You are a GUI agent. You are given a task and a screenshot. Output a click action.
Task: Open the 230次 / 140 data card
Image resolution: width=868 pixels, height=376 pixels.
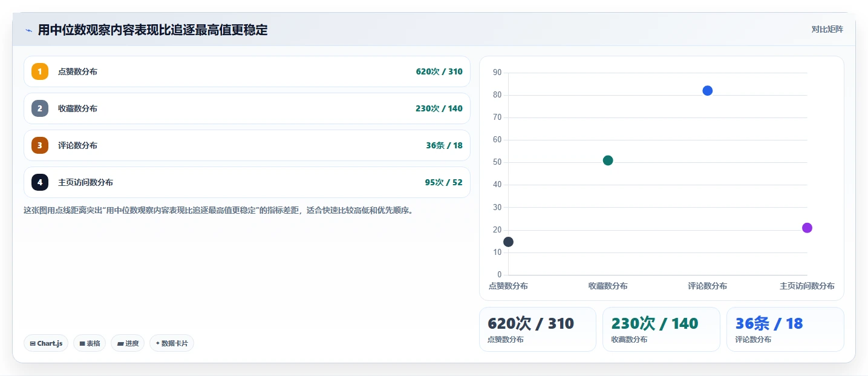tap(661, 329)
